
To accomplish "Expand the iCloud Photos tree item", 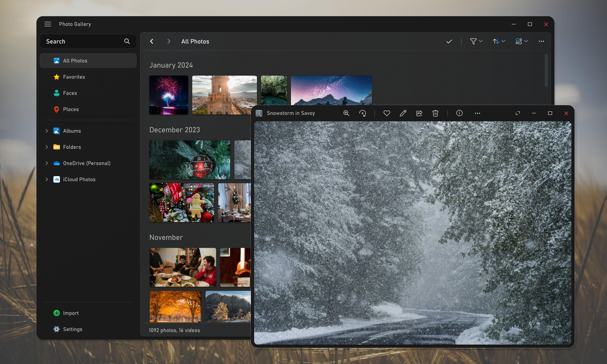I will click(x=47, y=179).
